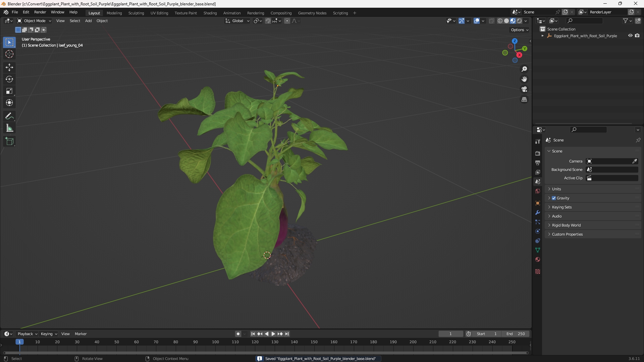This screenshot has height=362, width=644.
Task: Activate the 3D Cursor tool
Action: pyautogui.click(x=9, y=54)
